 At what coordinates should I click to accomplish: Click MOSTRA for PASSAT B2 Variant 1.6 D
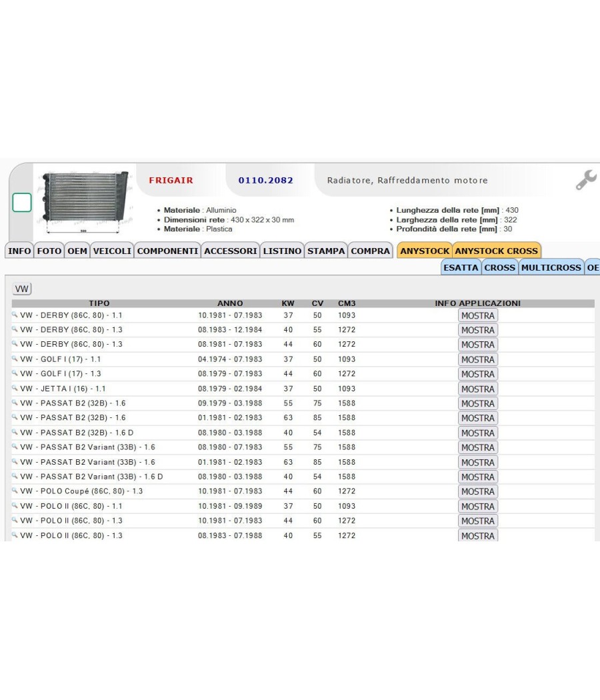478,477
